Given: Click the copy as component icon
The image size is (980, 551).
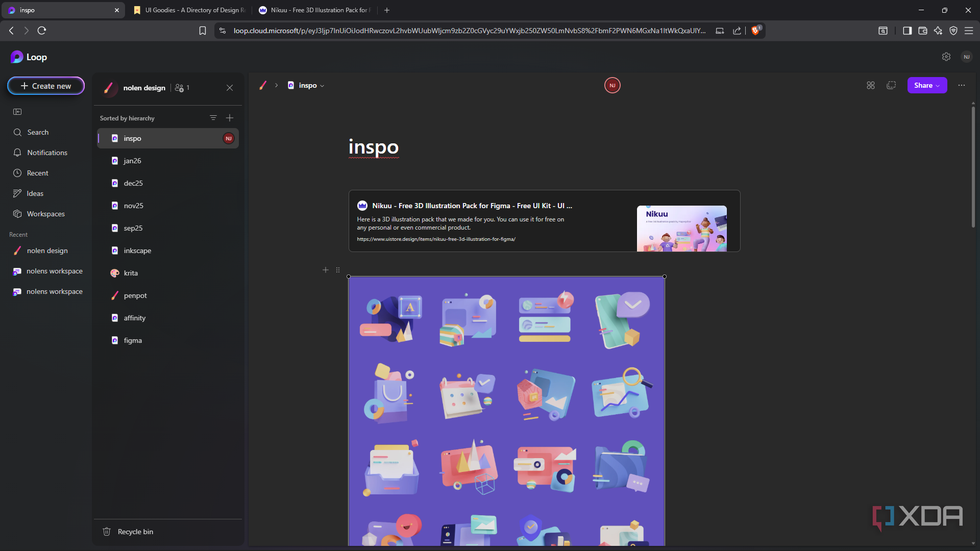Looking at the screenshot, I should coord(891,85).
